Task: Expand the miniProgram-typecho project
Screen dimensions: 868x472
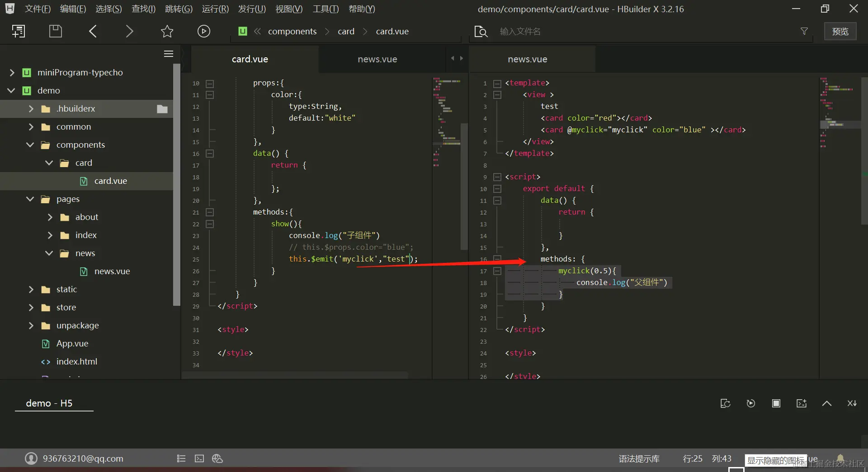Action: tap(12, 73)
